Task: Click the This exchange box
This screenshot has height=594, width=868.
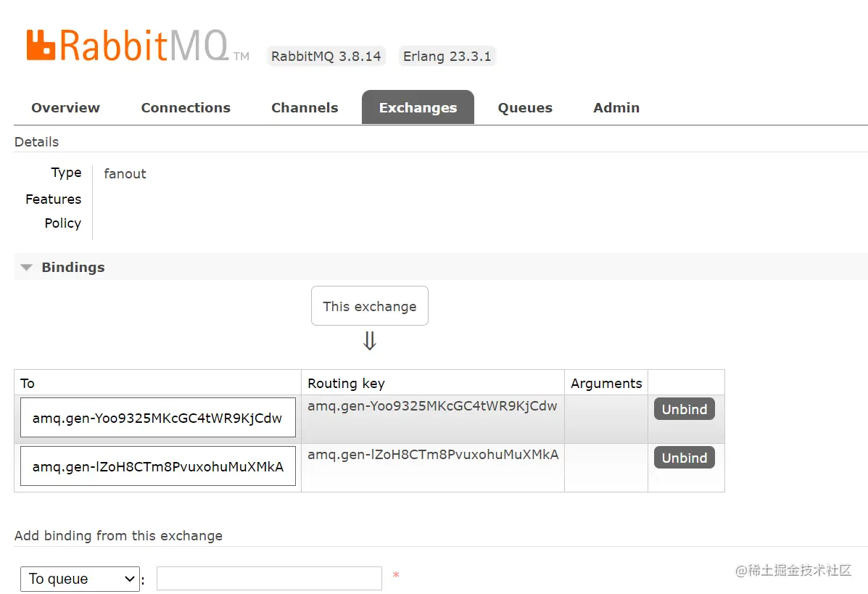Action: (370, 306)
